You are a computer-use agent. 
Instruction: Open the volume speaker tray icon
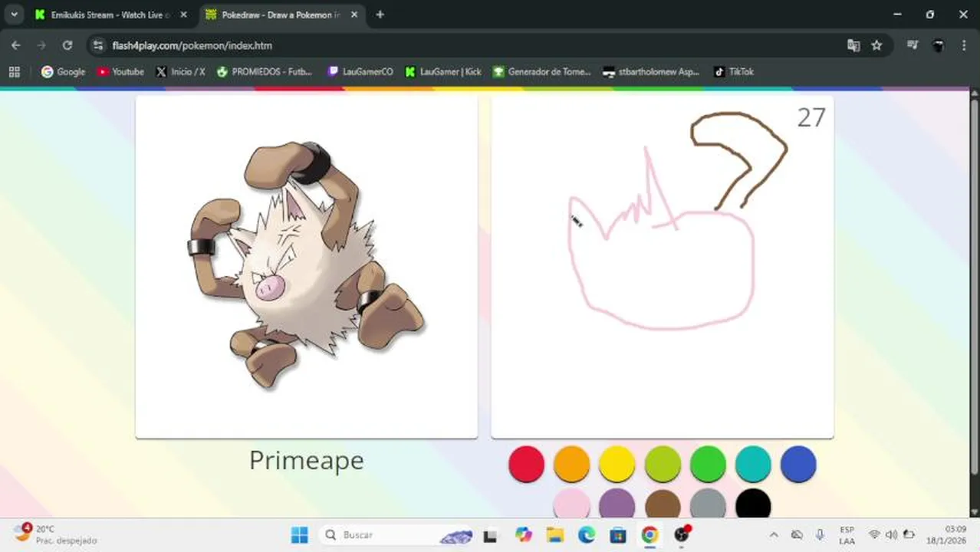point(891,534)
